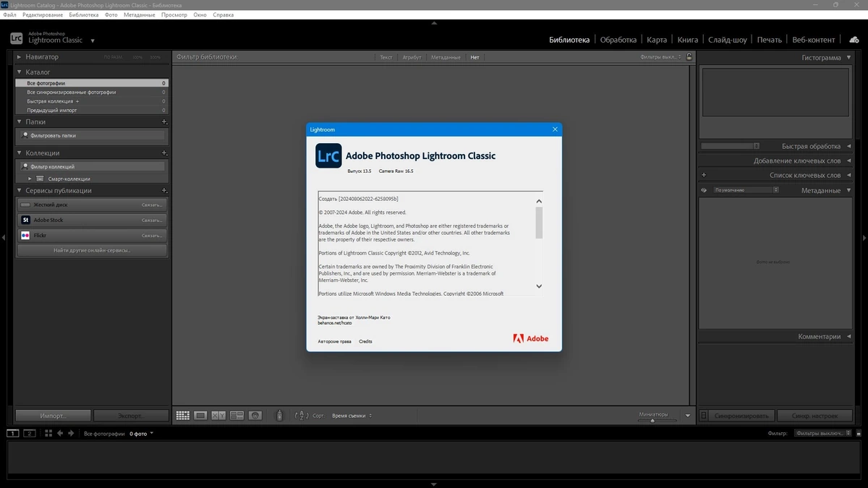Toggle sync switch left of Синхронизировать

(705, 416)
